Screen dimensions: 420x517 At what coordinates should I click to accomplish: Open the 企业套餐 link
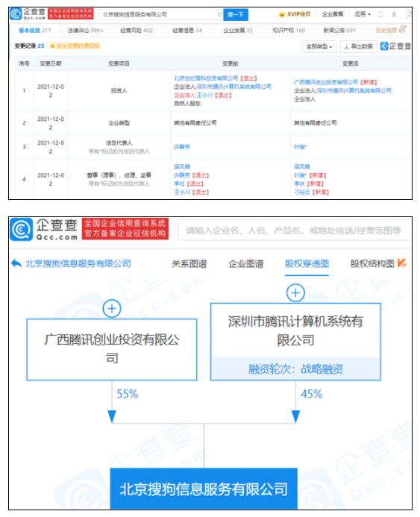332,14
